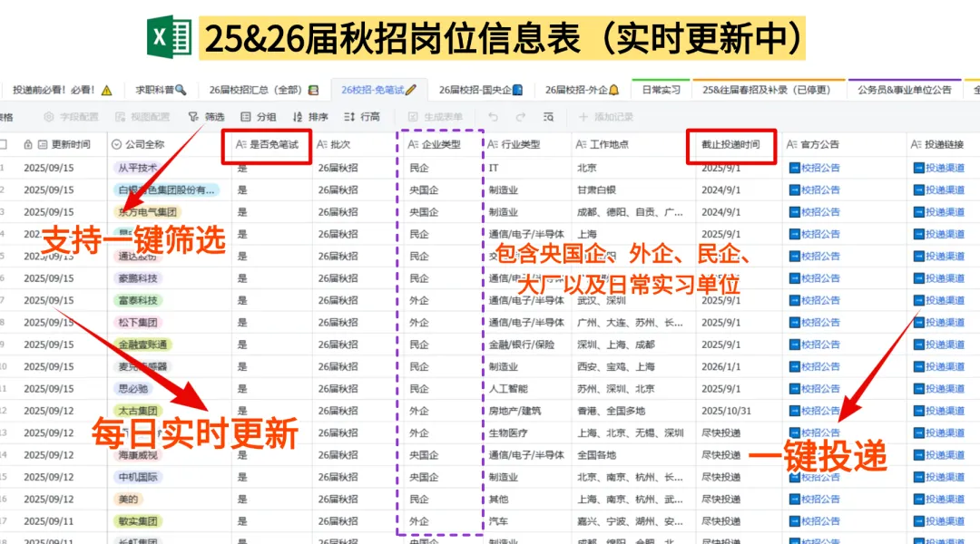The width and height of the screenshot is (980, 544).
Task: Open the 26届校招-外企 tab
Action: tap(582, 90)
